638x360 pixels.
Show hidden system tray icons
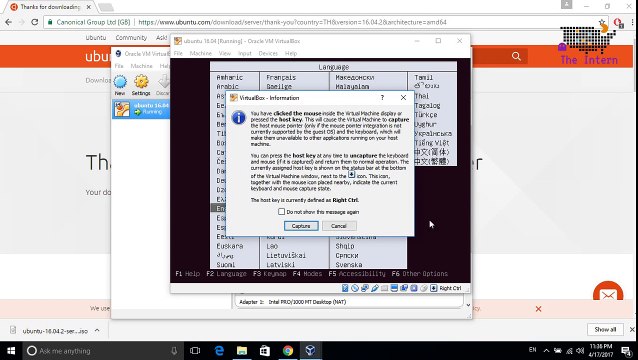click(x=546, y=350)
